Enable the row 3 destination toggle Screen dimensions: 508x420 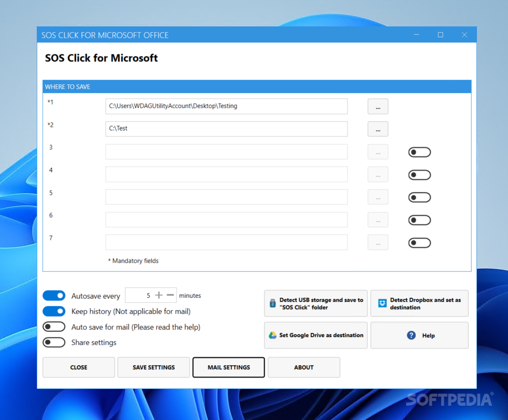(419, 152)
